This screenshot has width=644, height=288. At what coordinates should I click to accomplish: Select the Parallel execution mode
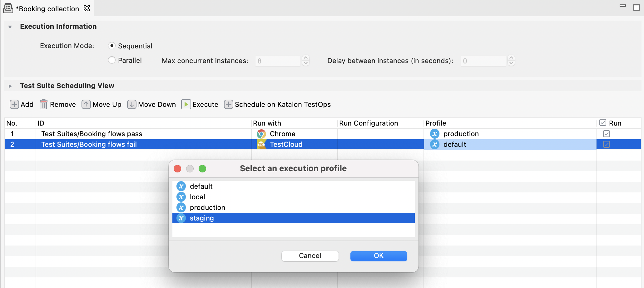(x=112, y=60)
